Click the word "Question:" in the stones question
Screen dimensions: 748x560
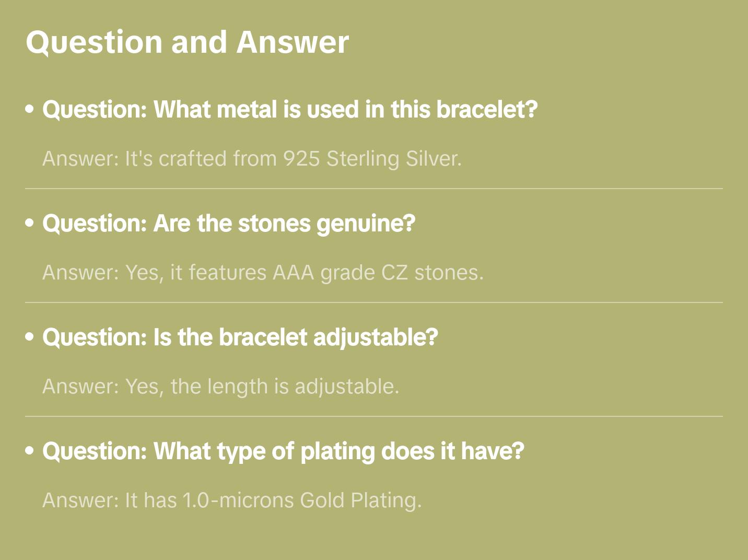[x=95, y=224]
